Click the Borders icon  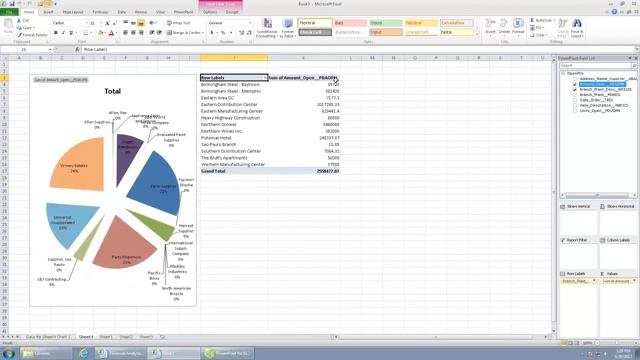(86, 33)
